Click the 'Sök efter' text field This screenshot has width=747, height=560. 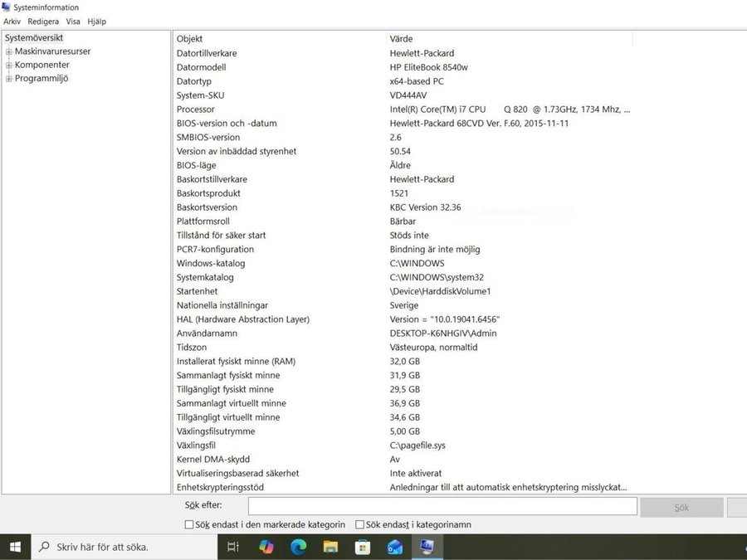pos(442,506)
